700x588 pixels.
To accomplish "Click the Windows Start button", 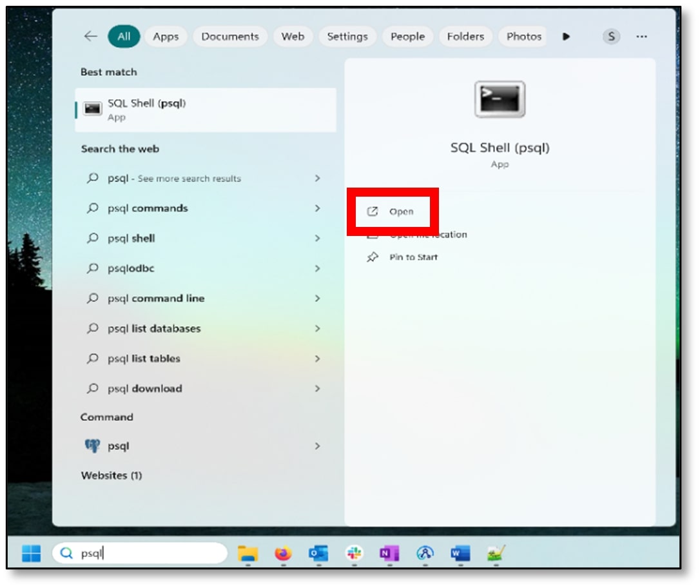I will 31,553.
